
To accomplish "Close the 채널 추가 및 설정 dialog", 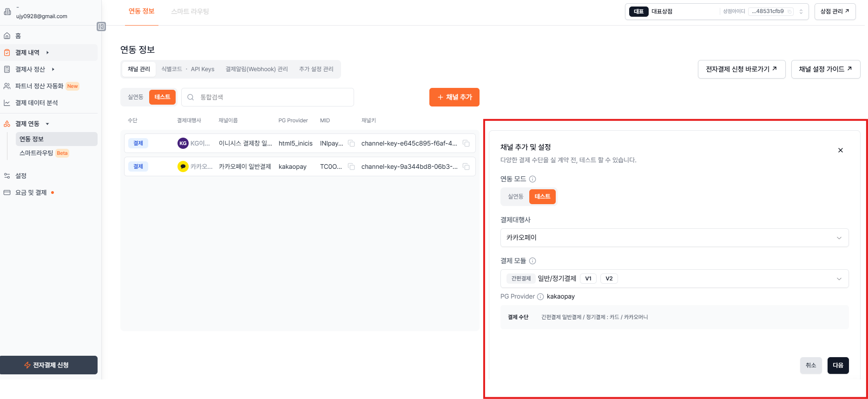I will (x=841, y=150).
